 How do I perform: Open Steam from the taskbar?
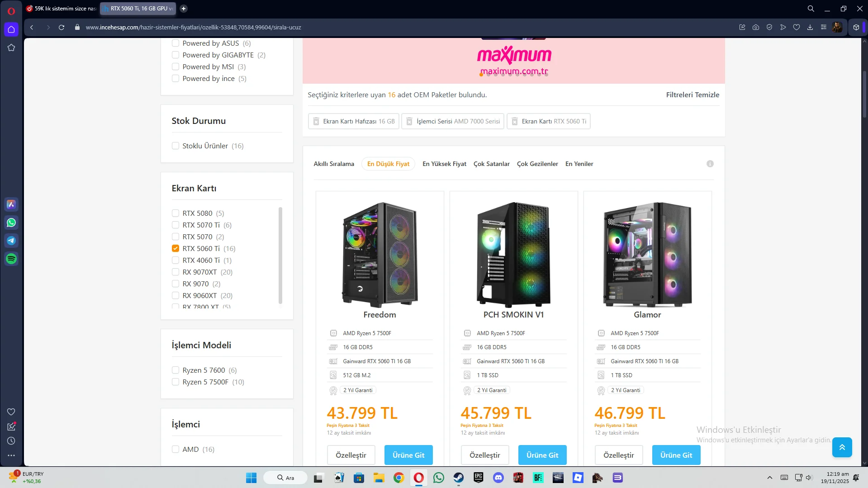(x=459, y=478)
